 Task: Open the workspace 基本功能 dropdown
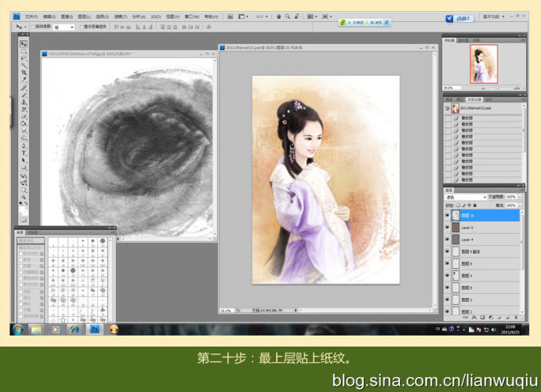(493, 16)
